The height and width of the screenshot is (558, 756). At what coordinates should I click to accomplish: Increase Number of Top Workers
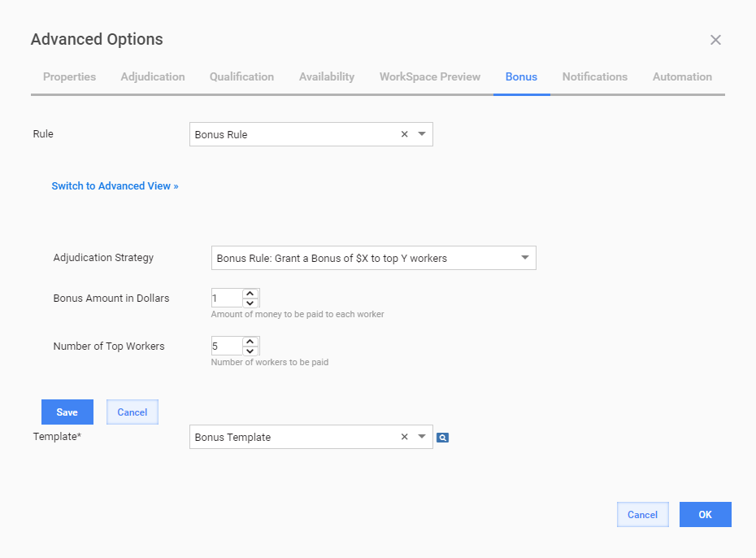250,342
